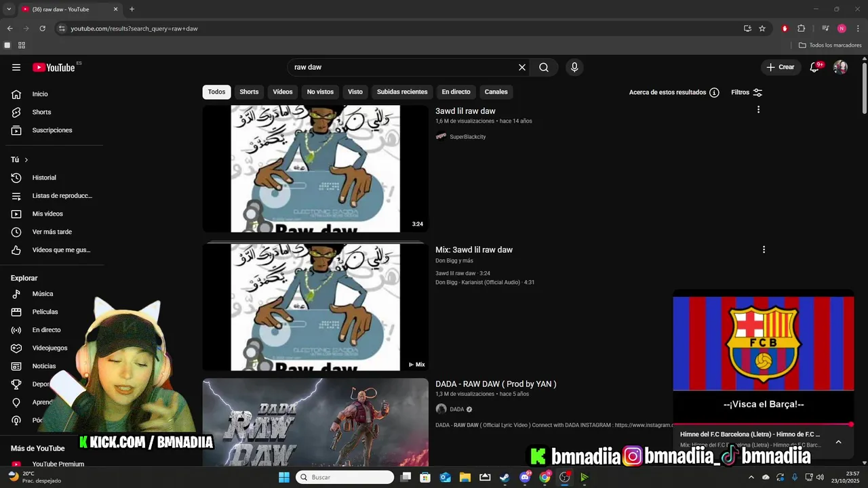This screenshot has height=488, width=868.
Task: Open the tab search dropdown arrow
Action: click(x=9, y=9)
